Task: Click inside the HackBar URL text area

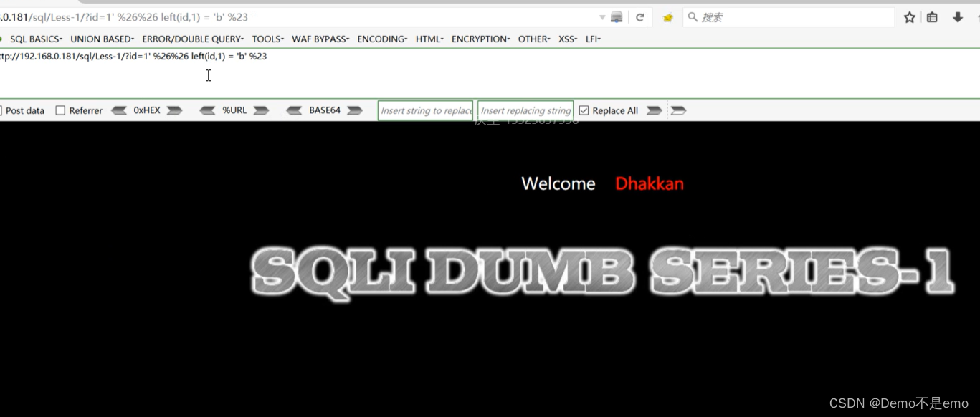Action: tap(490, 73)
